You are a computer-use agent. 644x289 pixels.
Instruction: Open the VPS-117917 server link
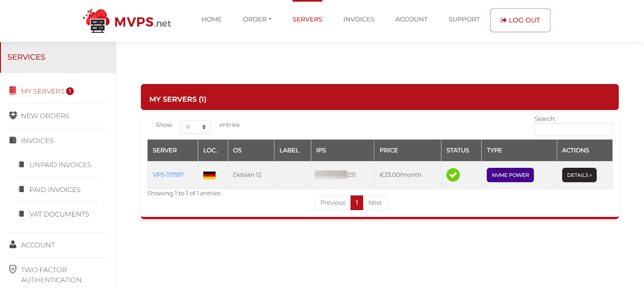[168, 175]
